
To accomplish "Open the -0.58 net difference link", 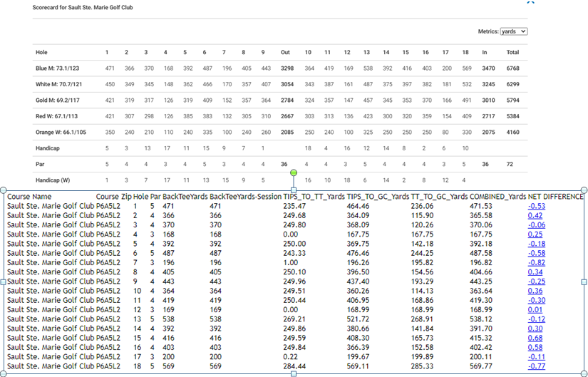I will pyautogui.click(x=536, y=253).
